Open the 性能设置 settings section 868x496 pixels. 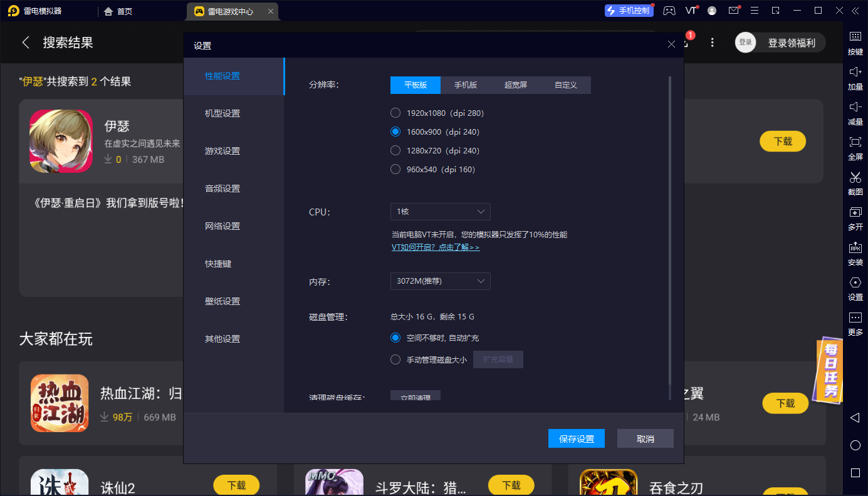234,76
